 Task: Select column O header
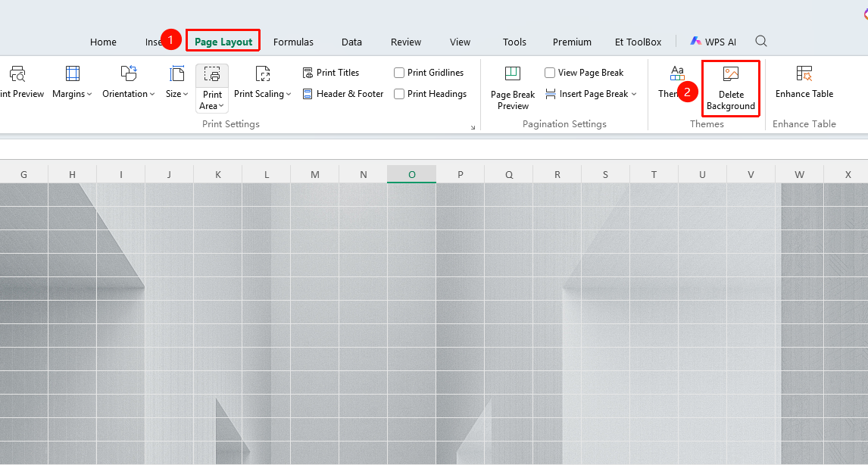[411, 174]
